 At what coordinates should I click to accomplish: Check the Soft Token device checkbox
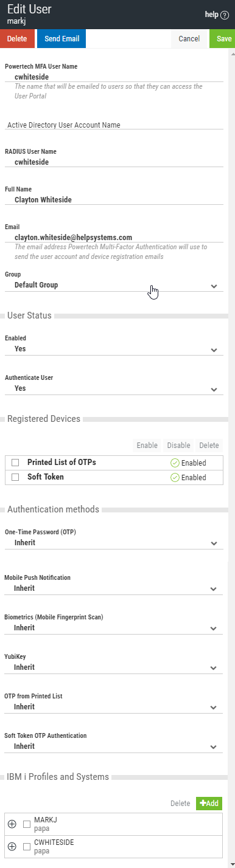click(15, 477)
